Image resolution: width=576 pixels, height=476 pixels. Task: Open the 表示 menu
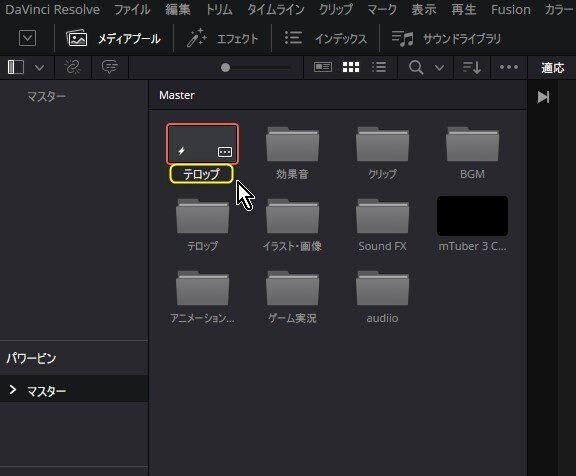coord(424,10)
